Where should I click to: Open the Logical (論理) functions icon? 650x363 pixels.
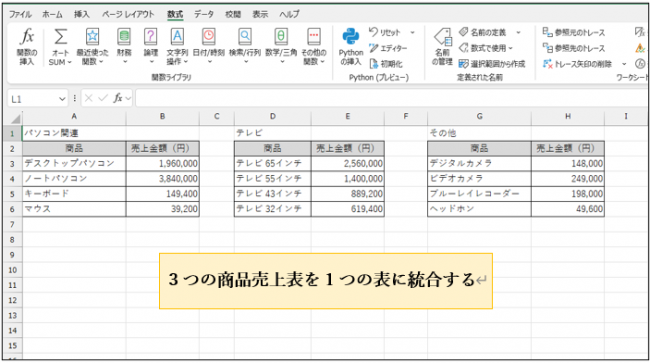[150, 37]
